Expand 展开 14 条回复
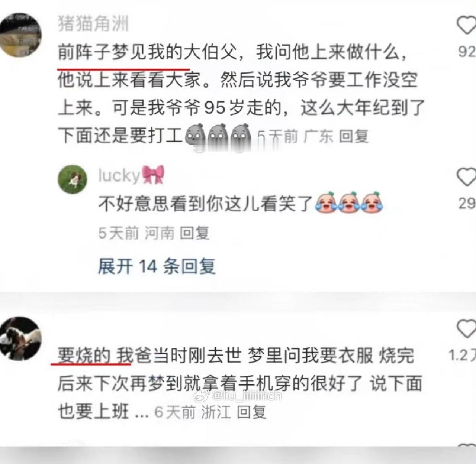 tap(157, 266)
